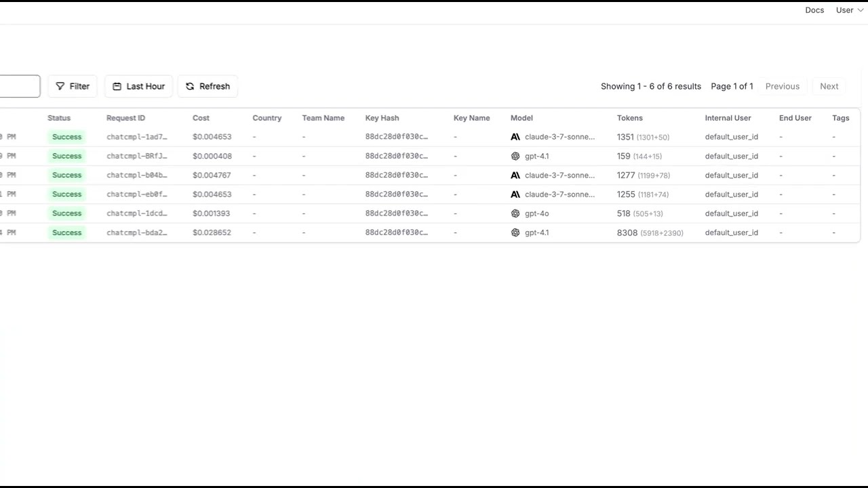Open the Docs link

(814, 10)
